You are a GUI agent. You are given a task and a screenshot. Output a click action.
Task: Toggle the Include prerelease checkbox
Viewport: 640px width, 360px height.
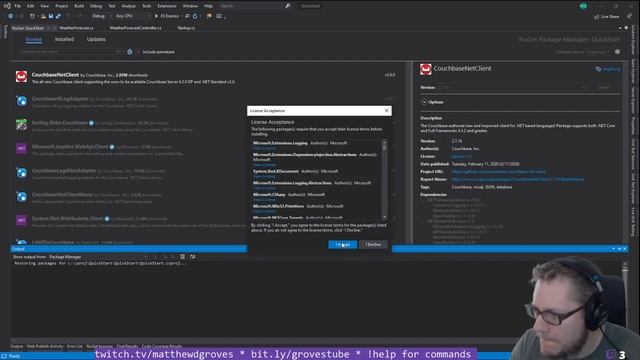pyautogui.click(x=138, y=52)
